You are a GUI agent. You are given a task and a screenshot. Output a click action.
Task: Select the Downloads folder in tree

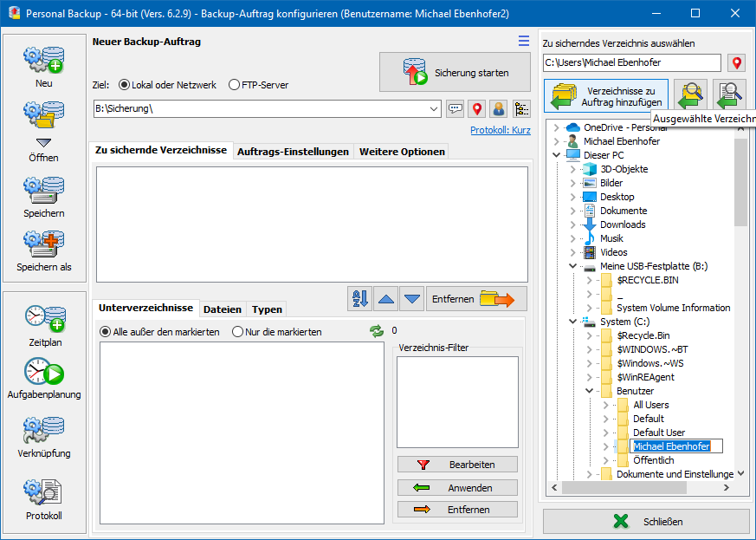[x=623, y=224]
